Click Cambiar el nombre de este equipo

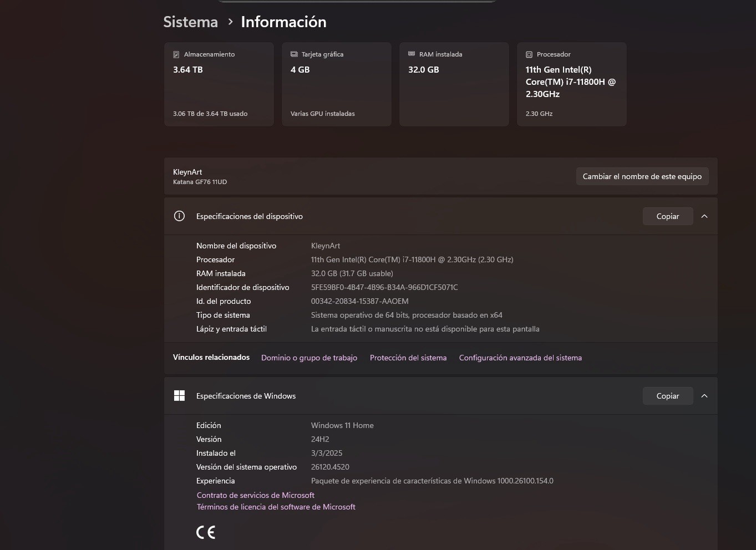pos(642,176)
